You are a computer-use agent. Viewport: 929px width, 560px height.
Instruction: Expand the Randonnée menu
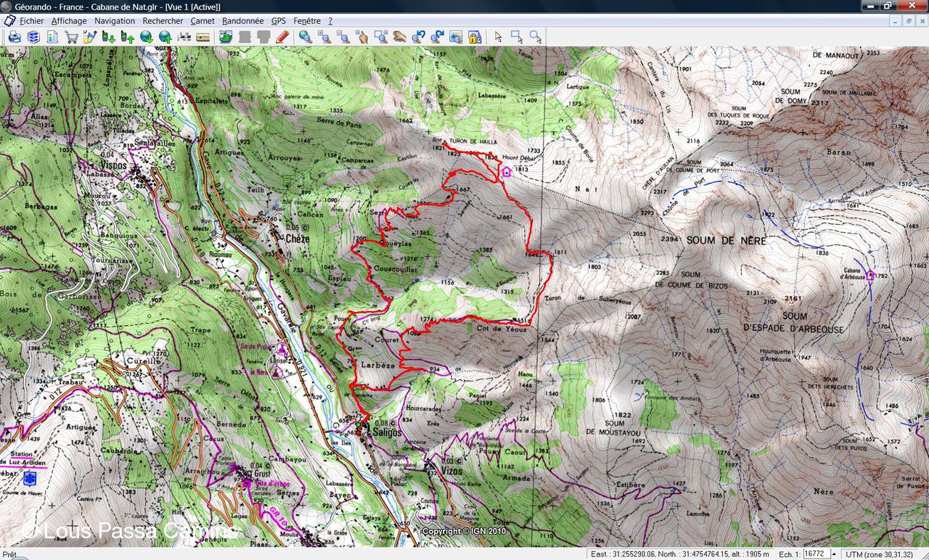point(242,21)
